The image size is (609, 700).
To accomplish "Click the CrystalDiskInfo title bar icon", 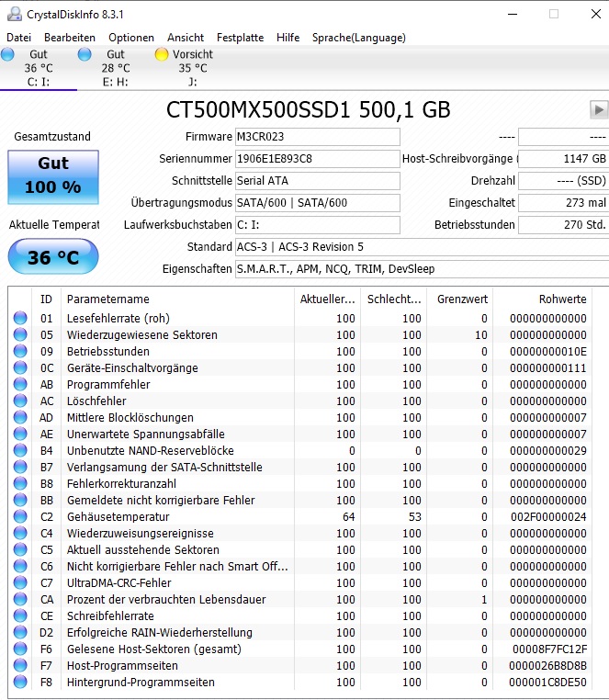I will [15, 15].
